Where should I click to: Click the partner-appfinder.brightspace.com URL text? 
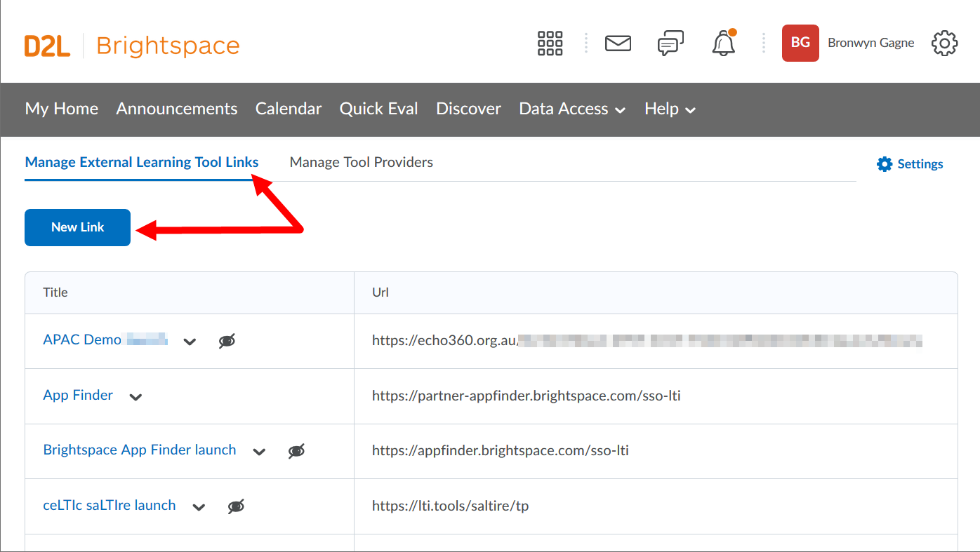click(x=527, y=396)
